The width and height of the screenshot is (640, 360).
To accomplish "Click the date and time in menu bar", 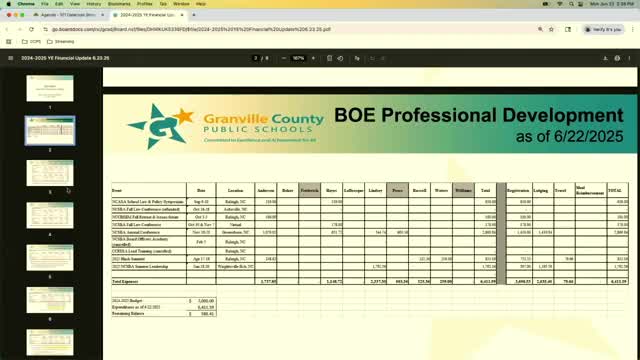I will click(612, 4).
